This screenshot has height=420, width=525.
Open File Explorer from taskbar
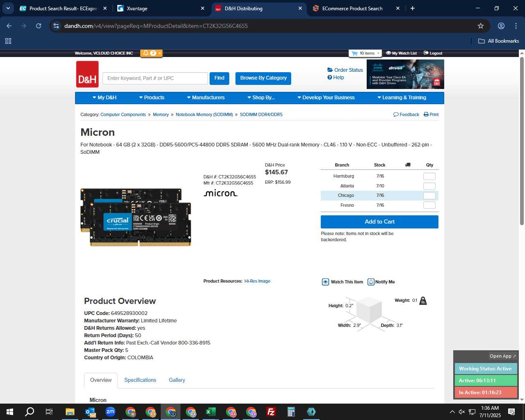pyautogui.click(x=70, y=412)
